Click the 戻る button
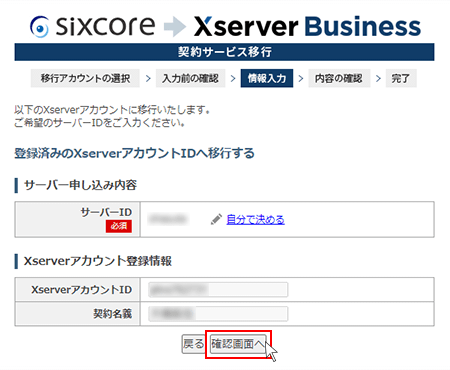The image size is (450, 370). pyautogui.click(x=193, y=344)
